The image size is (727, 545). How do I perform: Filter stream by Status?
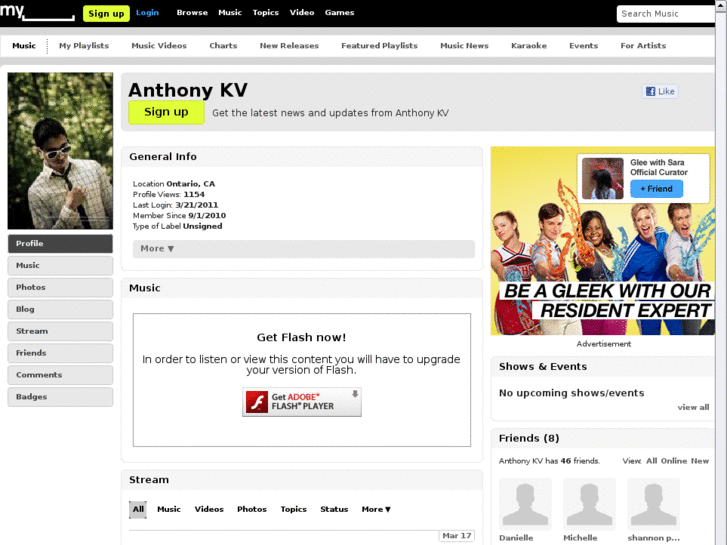click(x=334, y=509)
